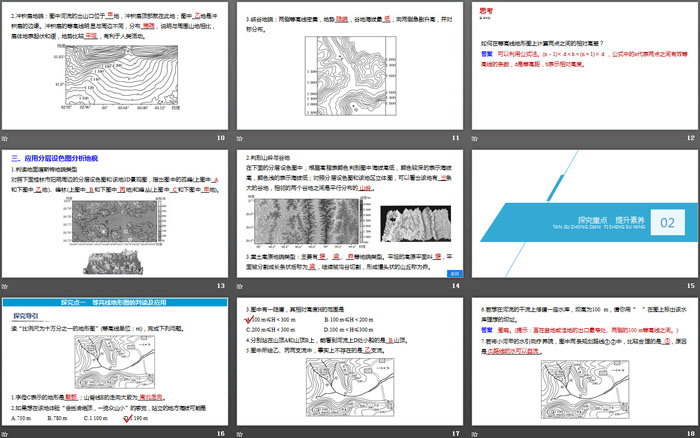Click slide number label "14"

(x=456, y=286)
